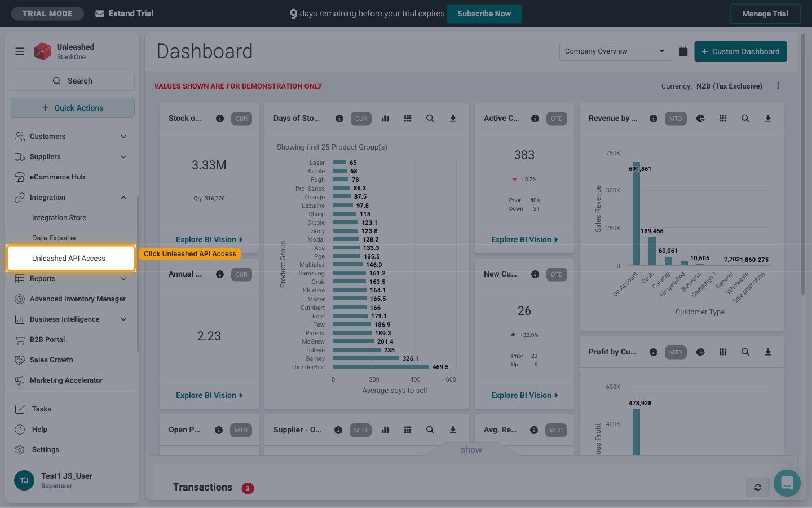Image resolution: width=812 pixels, height=508 pixels.
Task: Show info for Active Customers card
Action: pyautogui.click(x=535, y=119)
